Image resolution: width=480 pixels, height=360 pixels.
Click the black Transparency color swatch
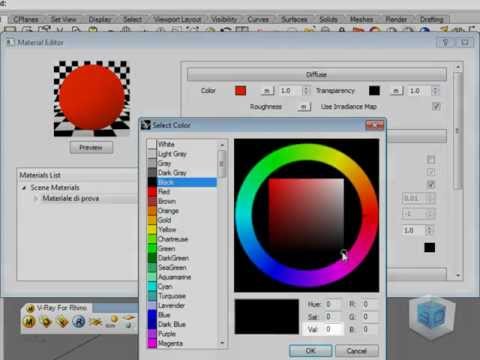[374, 91]
